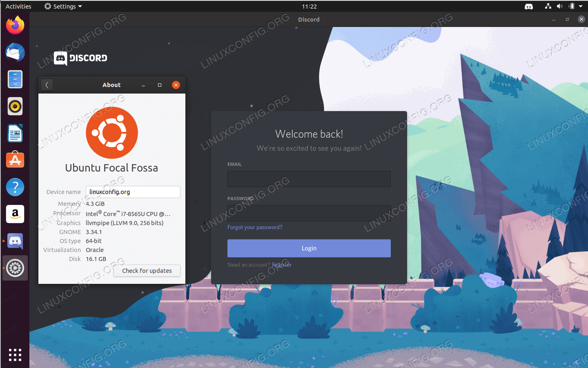Click the battery icon in top bar
This screenshot has height=368, width=588.
(572, 6)
